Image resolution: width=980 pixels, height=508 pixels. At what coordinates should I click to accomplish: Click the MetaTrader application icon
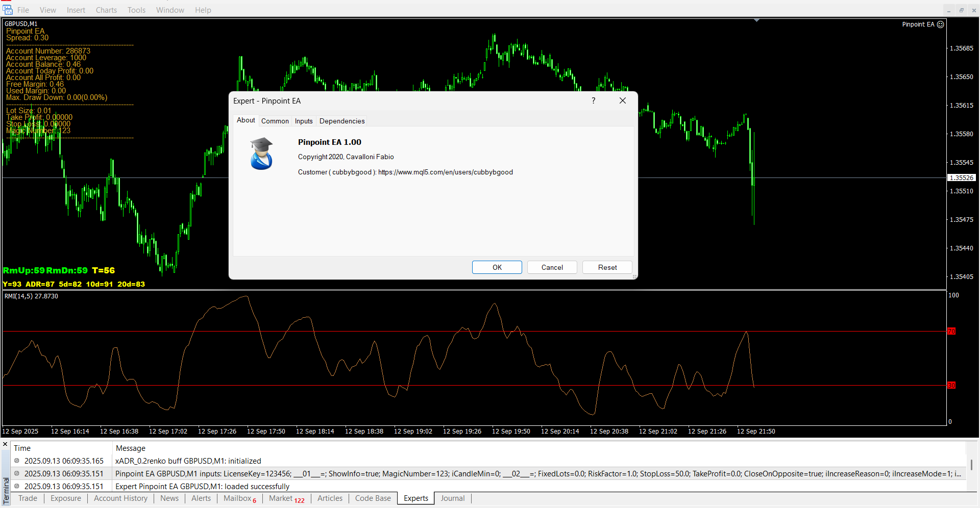pyautogui.click(x=7, y=10)
